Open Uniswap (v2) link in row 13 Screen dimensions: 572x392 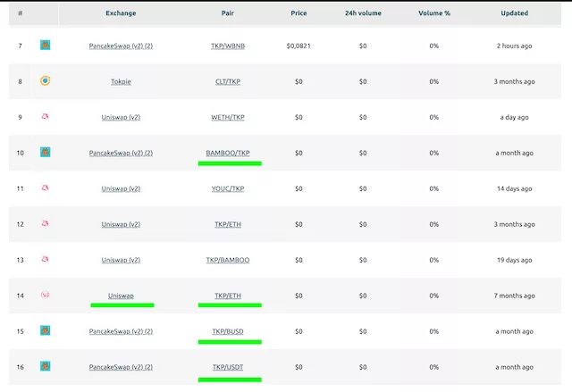point(121,260)
